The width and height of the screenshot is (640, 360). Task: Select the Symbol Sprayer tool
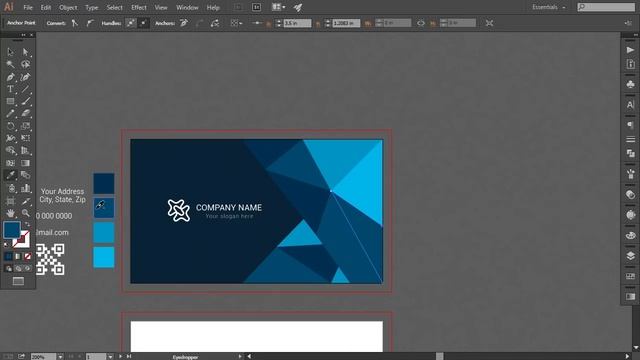point(10,188)
